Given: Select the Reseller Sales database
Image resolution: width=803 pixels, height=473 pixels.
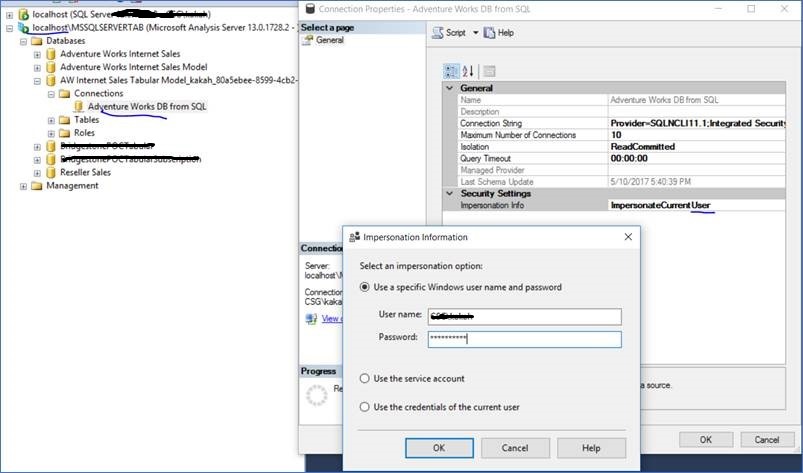Looking at the screenshot, I should [86, 173].
